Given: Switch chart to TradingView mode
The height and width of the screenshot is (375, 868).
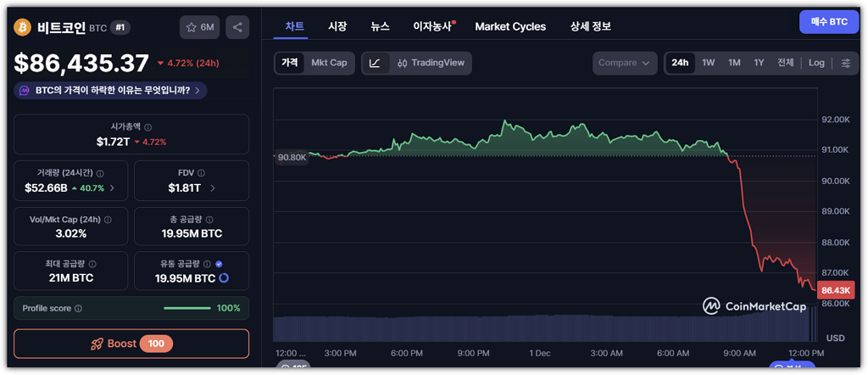Looking at the screenshot, I should pos(431,63).
